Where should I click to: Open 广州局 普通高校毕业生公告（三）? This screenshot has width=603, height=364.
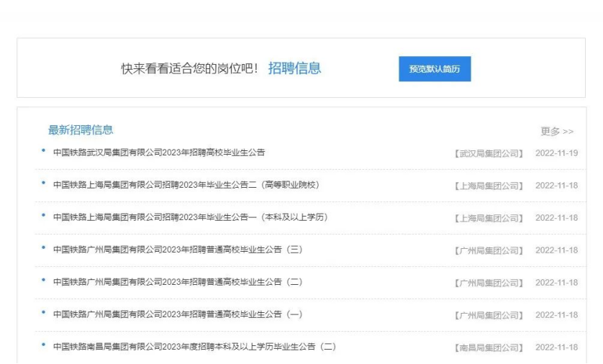click(178, 250)
